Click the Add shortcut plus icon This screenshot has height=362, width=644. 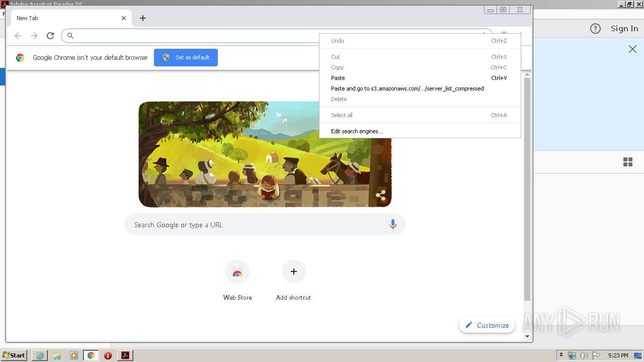tap(294, 271)
